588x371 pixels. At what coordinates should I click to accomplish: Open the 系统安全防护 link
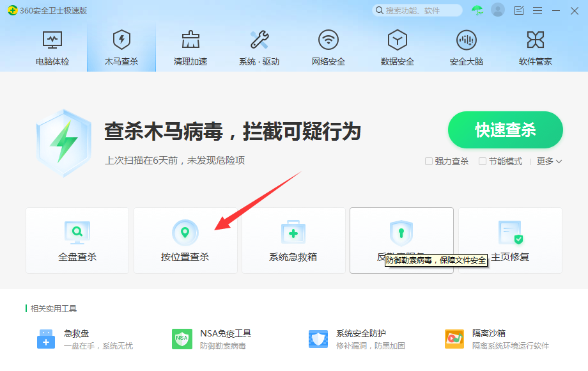tap(360, 333)
